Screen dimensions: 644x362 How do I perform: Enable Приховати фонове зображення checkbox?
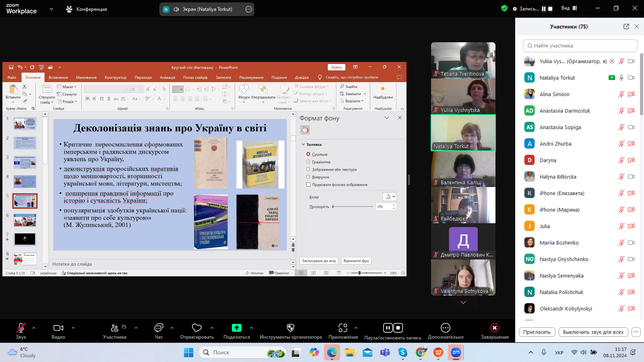(x=308, y=185)
